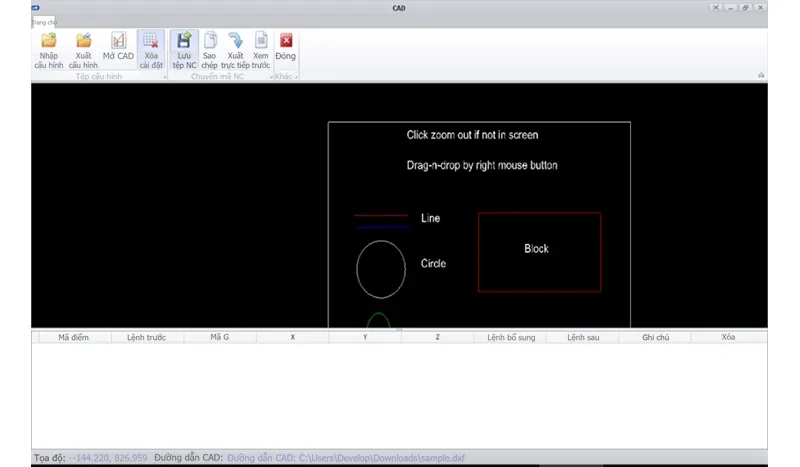
Task: Click the CAD file path link
Action: (346, 458)
